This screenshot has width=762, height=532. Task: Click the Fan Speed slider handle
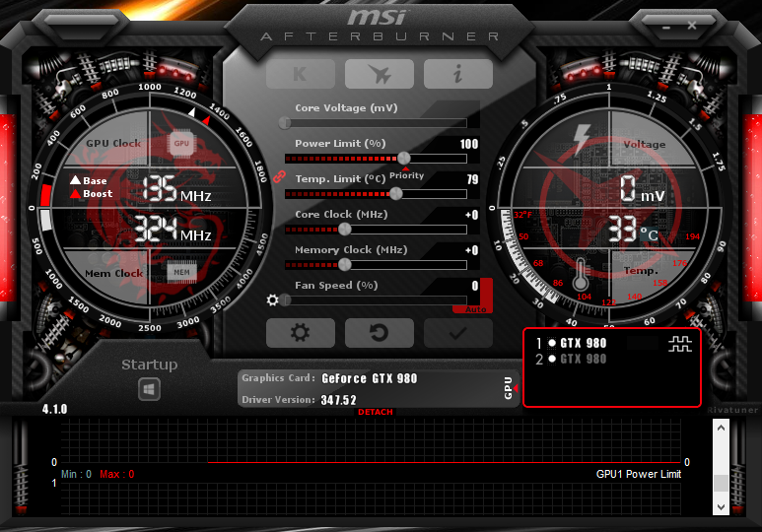(285, 300)
